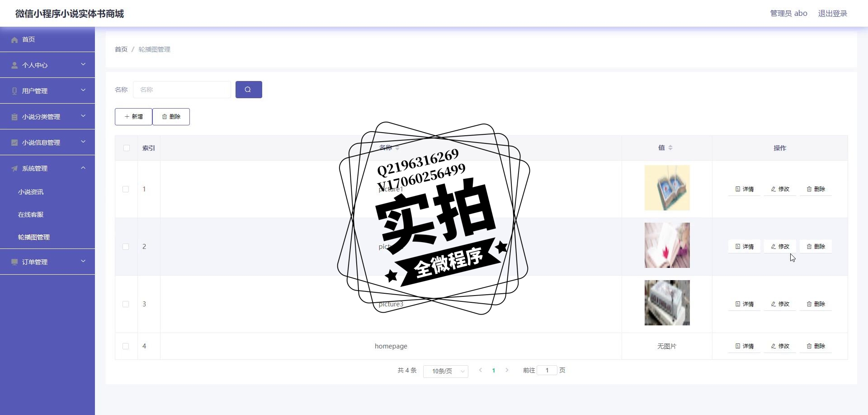Screen dimensions: 868x415
Task: Go to next page arrow
Action: coord(507,370)
